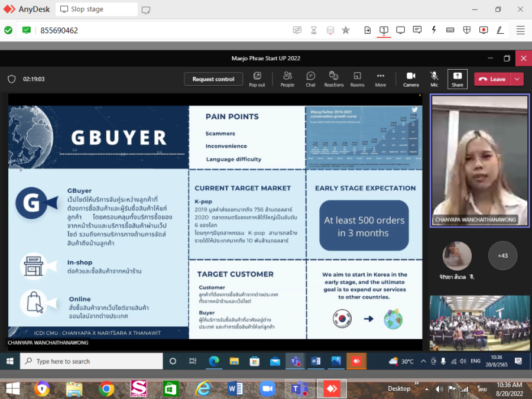Click the Request control button
This screenshot has width=532, height=399.
(x=213, y=79)
